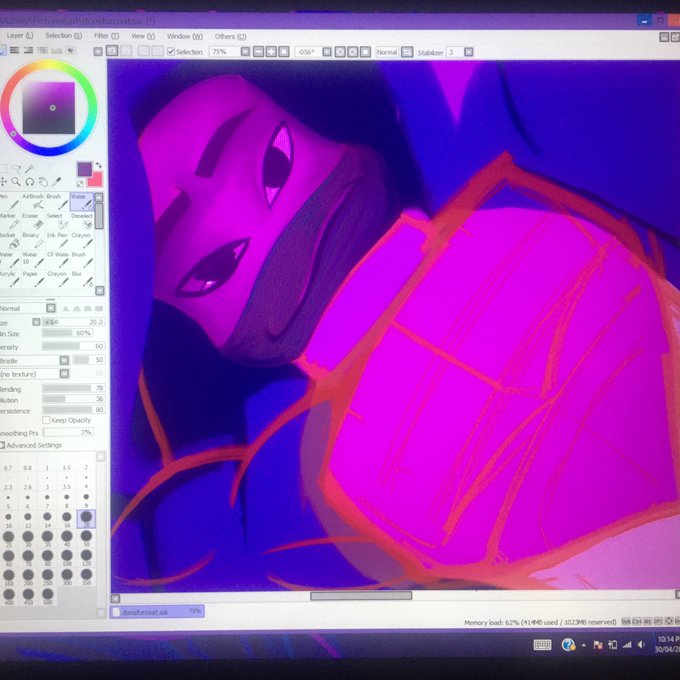This screenshot has width=680, height=680.
Task: Activate the magnifier zoom tool
Action: (16, 182)
